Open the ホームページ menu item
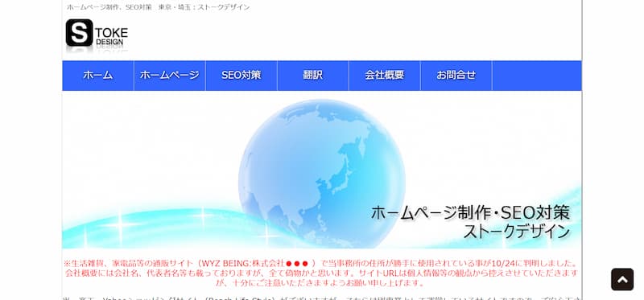 tap(170, 76)
